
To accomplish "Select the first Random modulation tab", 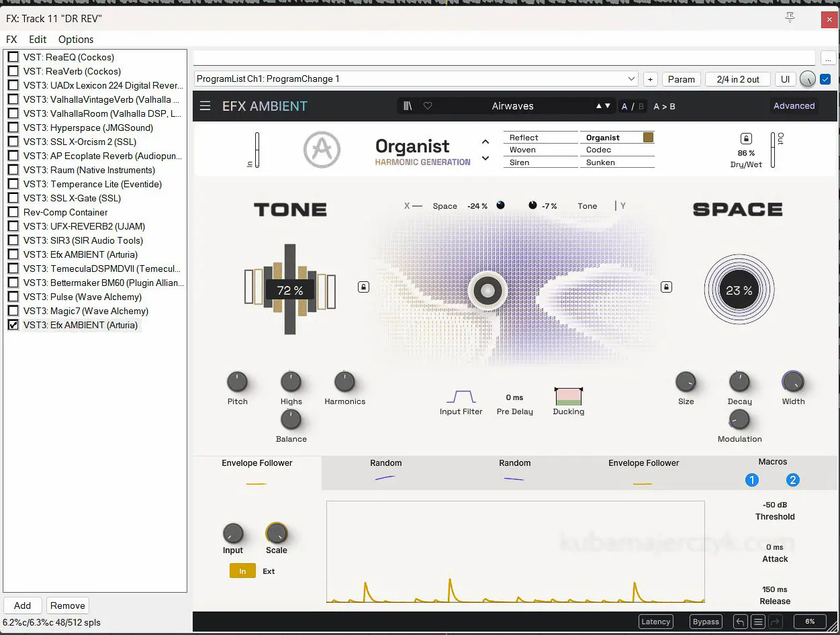I will pos(385,469).
